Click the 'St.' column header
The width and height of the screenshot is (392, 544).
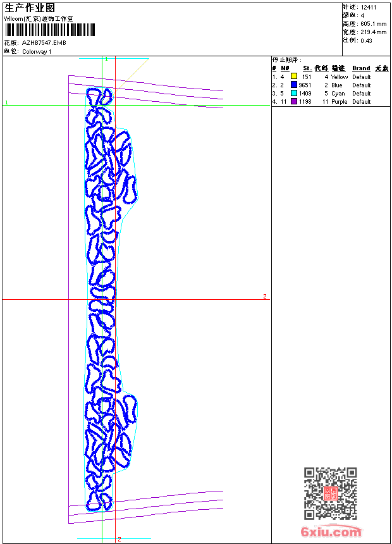[307, 68]
